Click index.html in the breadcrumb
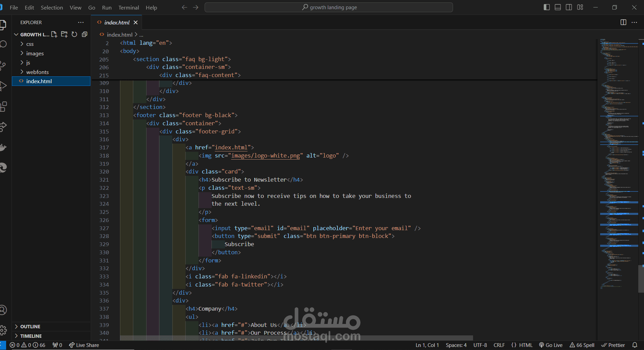This screenshot has height=350, width=644. pos(120,35)
